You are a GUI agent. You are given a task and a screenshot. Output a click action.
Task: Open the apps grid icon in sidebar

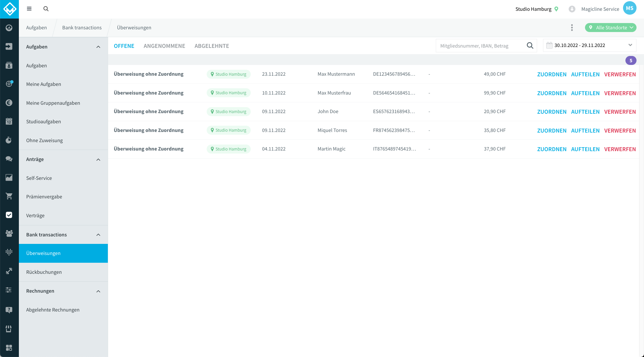click(9, 348)
